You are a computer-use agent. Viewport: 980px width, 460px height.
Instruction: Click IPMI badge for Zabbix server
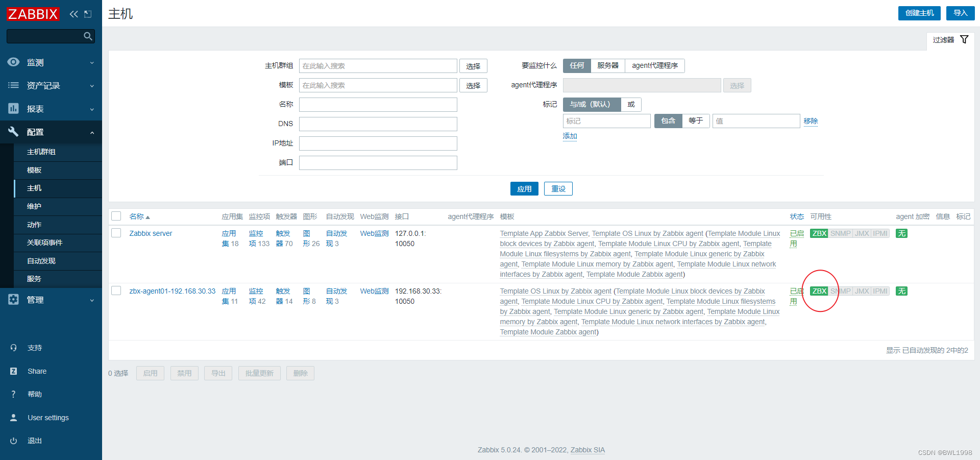(x=880, y=233)
